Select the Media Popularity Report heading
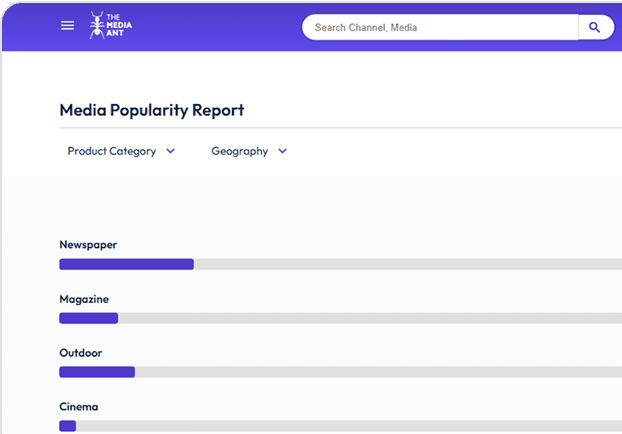 click(152, 110)
